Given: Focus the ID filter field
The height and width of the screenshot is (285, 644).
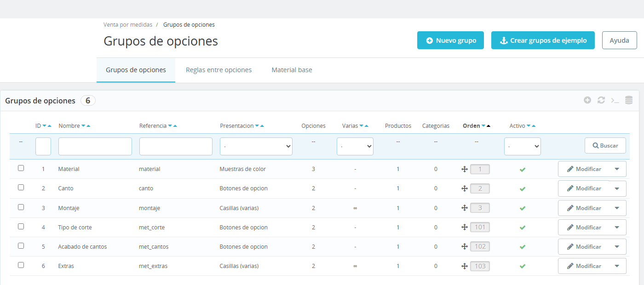Looking at the screenshot, I should [43, 146].
